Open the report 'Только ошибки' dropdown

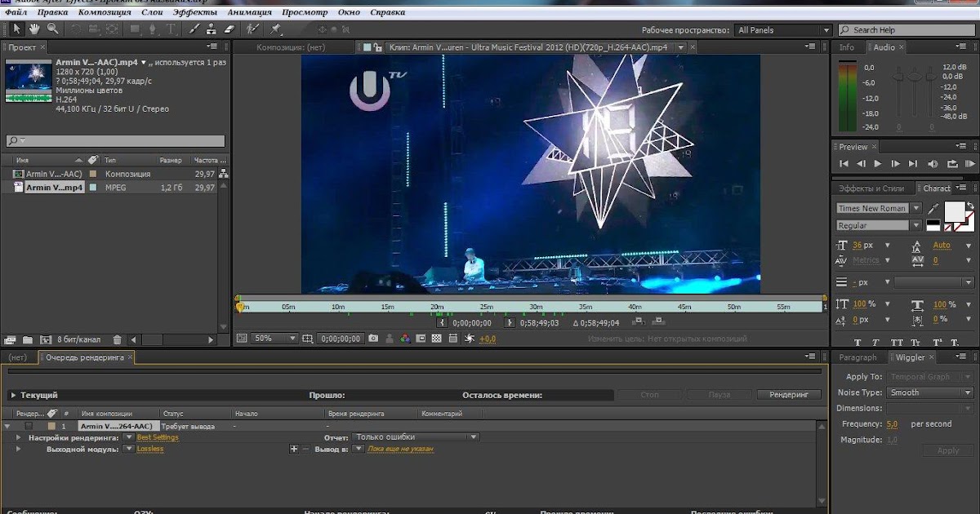coord(415,437)
